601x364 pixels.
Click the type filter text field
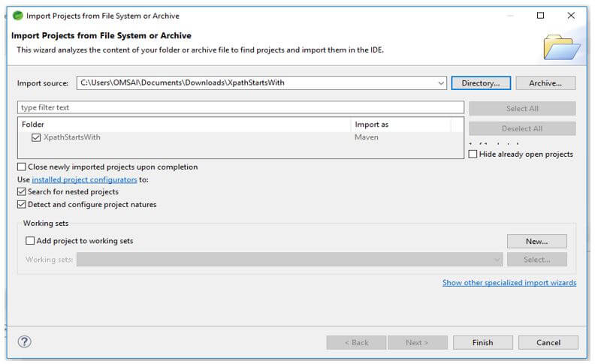(x=240, y=107)
